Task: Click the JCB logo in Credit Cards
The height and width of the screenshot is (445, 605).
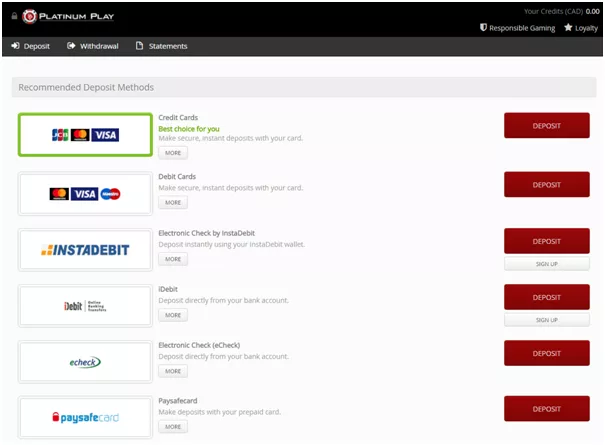Action: [60, 135]
